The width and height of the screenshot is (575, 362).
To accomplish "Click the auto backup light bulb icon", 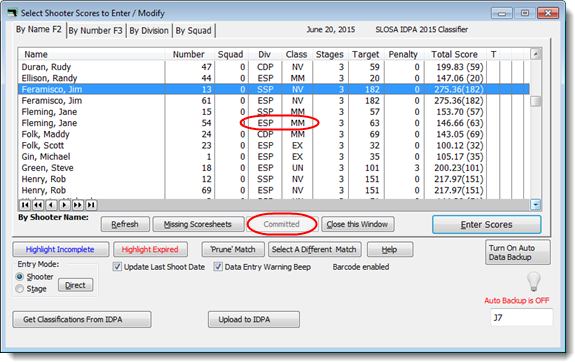I will (534, 281).
